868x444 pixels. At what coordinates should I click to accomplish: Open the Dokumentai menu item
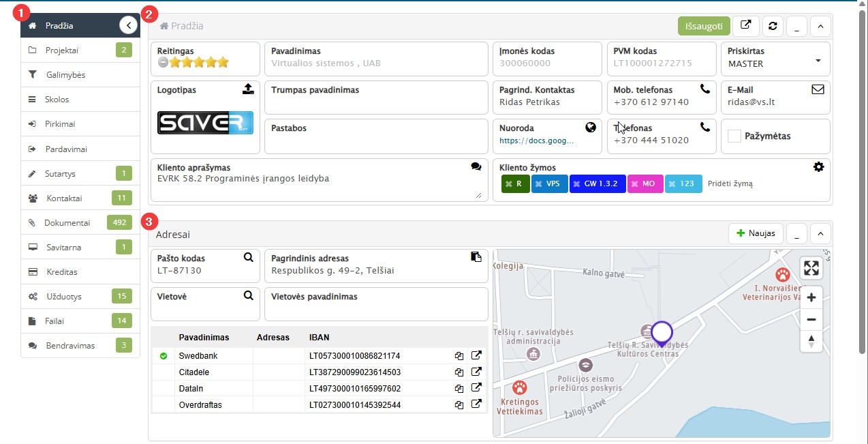click(67, 222)
